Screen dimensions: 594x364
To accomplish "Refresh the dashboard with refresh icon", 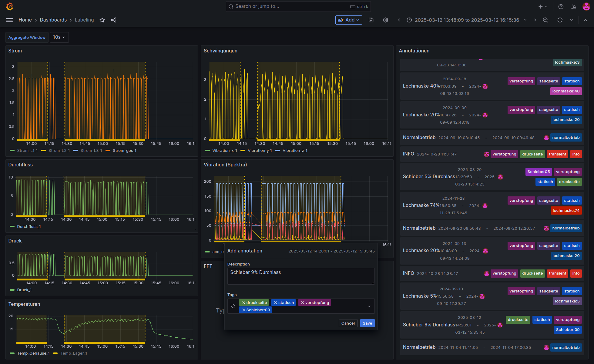I will tap(560, 20).
